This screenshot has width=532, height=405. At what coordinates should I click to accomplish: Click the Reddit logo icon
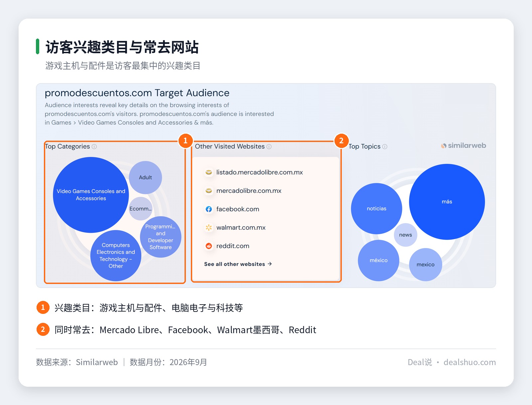click(209, 246)
